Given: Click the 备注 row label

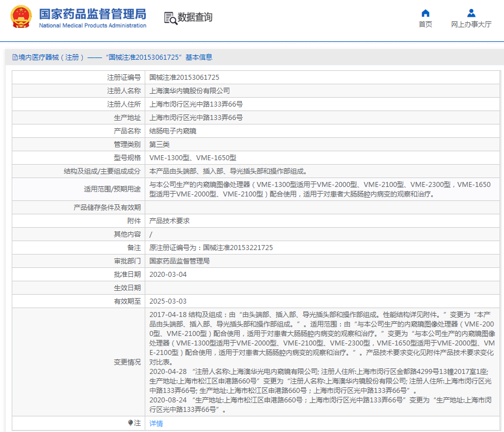Looking at the screenshot, I should (134, 248).
